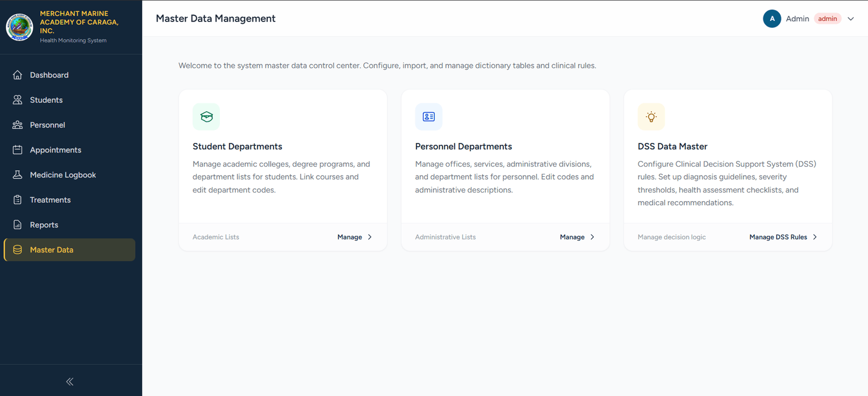
Task: Click the welcome message about master data control center
Action: click(387, 66)
